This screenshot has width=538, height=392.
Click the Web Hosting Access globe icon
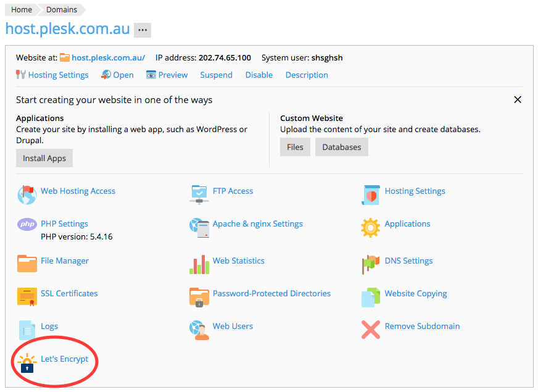pos(27,194)
